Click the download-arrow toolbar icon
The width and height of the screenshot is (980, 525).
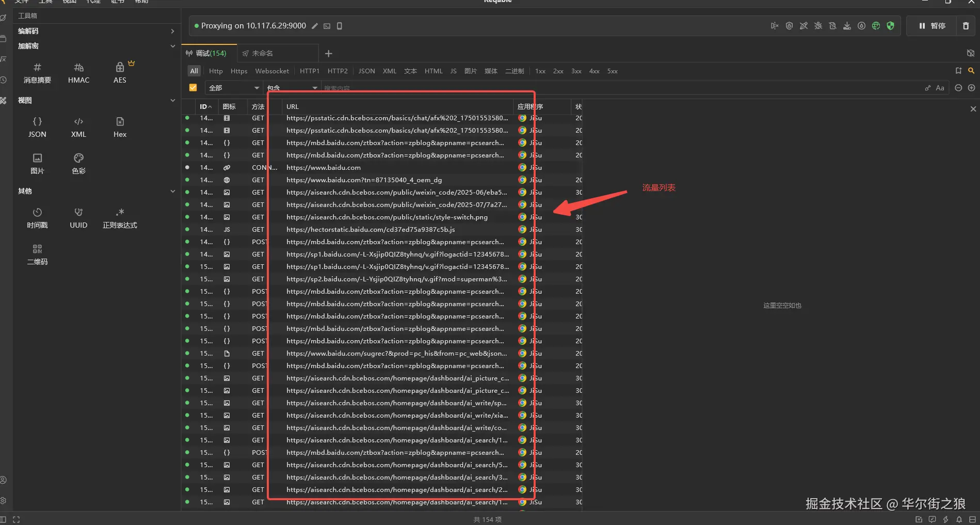[x=847, y=26]
